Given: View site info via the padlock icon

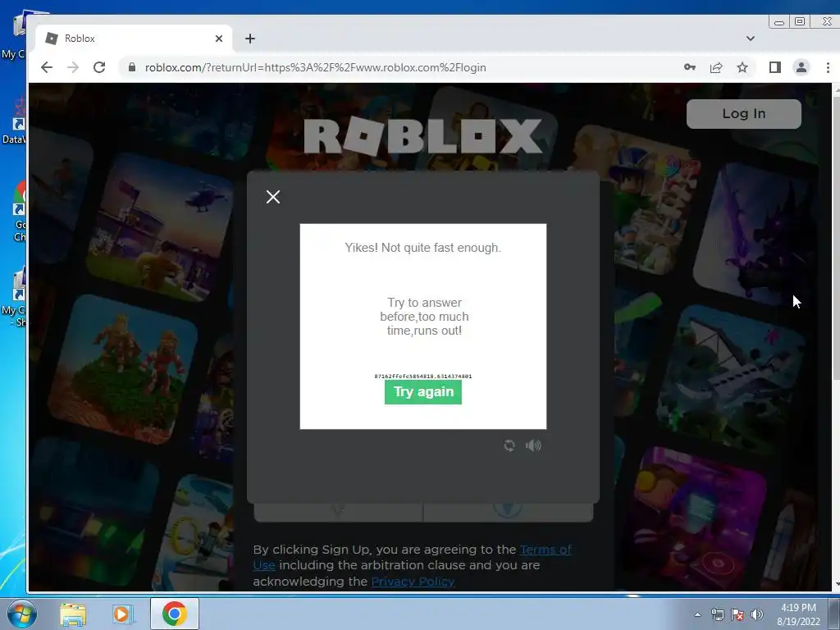Looking at the screenshot, I should click(132, 67).
